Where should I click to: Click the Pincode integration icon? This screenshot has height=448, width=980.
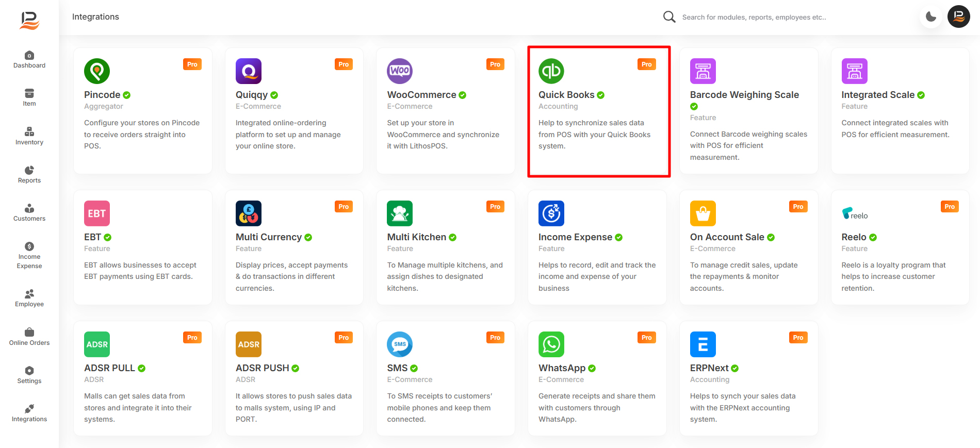[97, 71]
